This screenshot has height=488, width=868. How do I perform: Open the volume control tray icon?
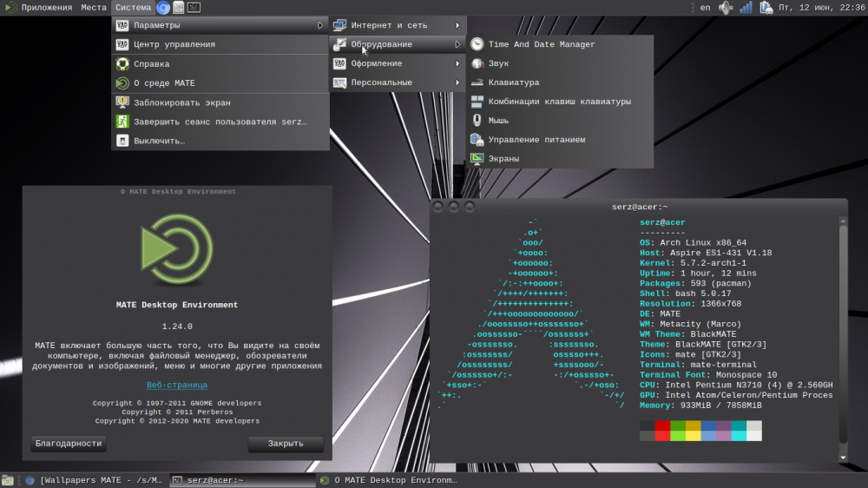click(x=725, y=8)
